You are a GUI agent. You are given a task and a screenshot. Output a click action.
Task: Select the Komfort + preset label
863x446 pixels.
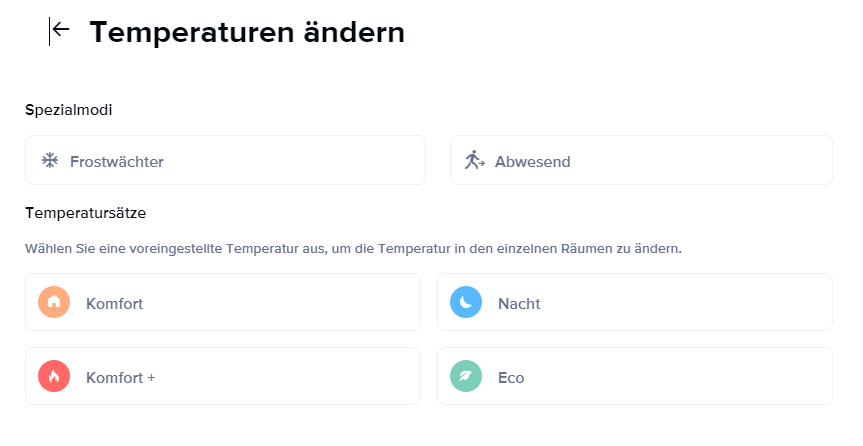coord(121,378)
